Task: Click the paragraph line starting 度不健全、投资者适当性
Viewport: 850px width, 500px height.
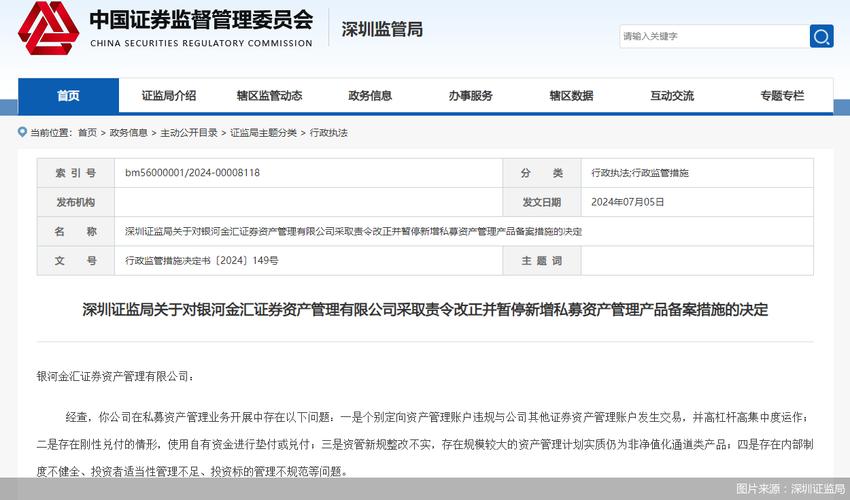Action: (192, 471)
